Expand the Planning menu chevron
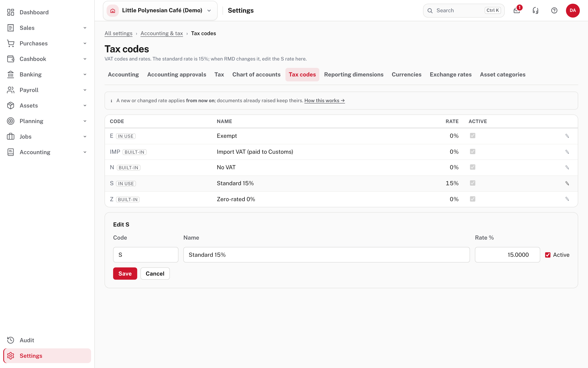Image resolution: width=588 pixels, height=368 pixels. pyautogui.click(x=85, y=121)
